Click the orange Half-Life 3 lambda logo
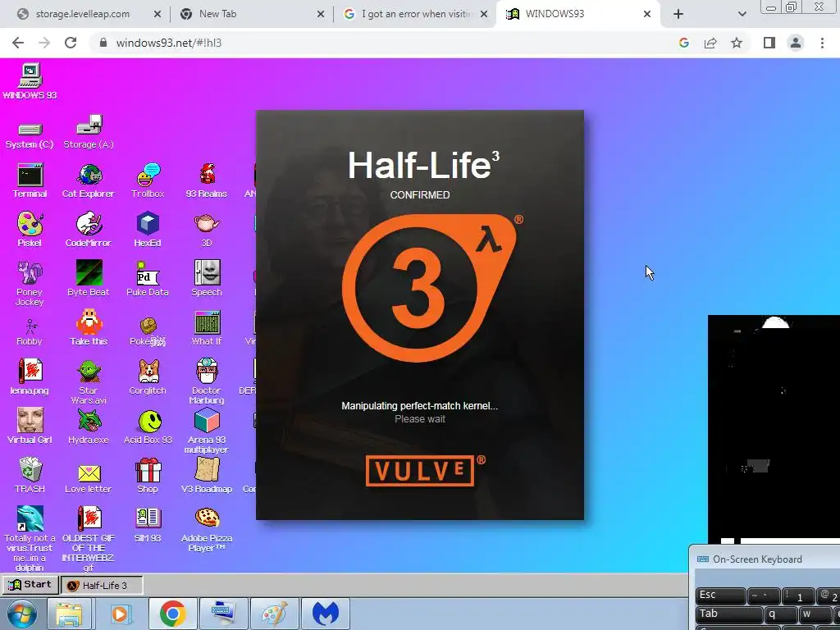 [431, 288]
